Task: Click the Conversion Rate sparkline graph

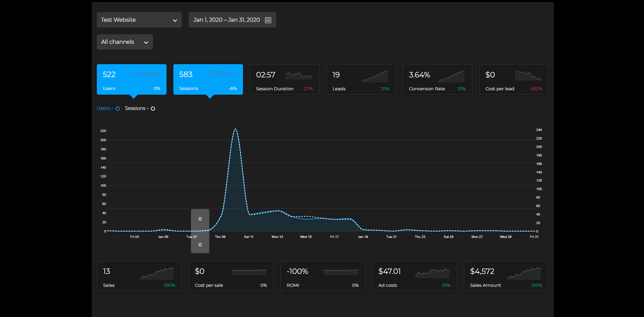Action: coord(451,76)
